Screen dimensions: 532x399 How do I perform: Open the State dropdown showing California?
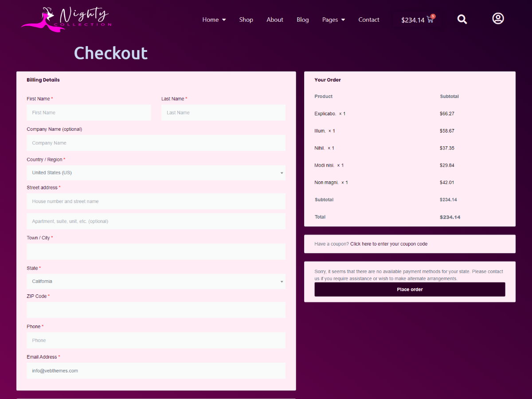pyautogui.click(x=156, y=282)
